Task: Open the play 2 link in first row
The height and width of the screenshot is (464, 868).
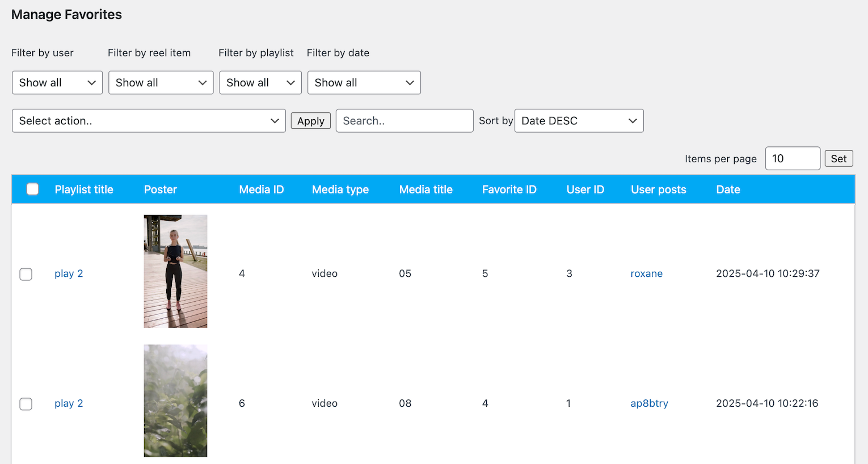Action: [x=69, y=273]
